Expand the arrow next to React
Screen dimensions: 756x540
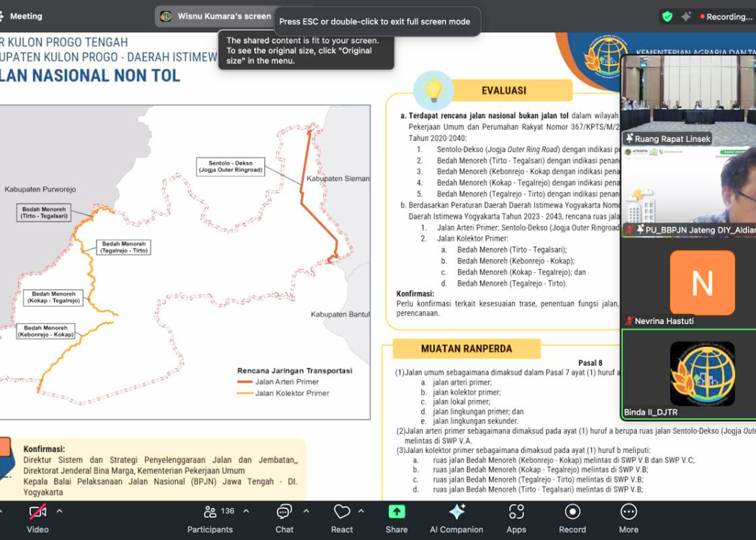[x=361, y=511]
